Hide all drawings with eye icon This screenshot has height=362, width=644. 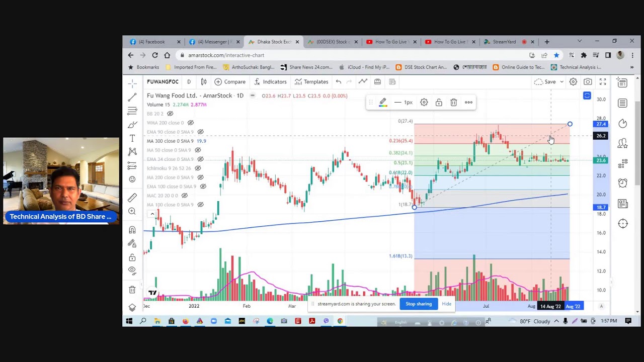pyautogui.click(x=132, y=270)
